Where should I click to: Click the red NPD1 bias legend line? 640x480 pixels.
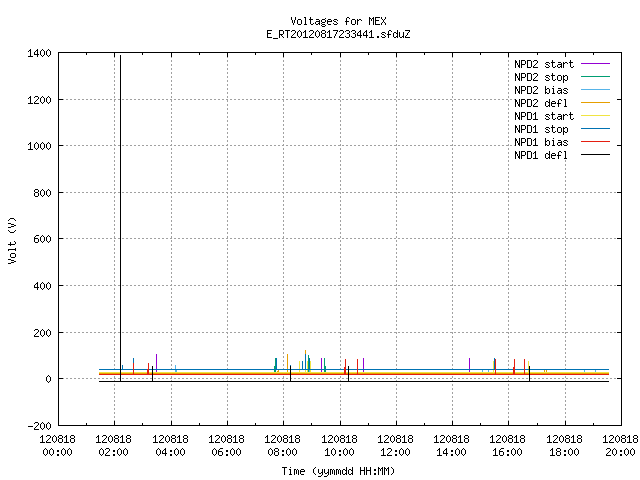point(595,142)
